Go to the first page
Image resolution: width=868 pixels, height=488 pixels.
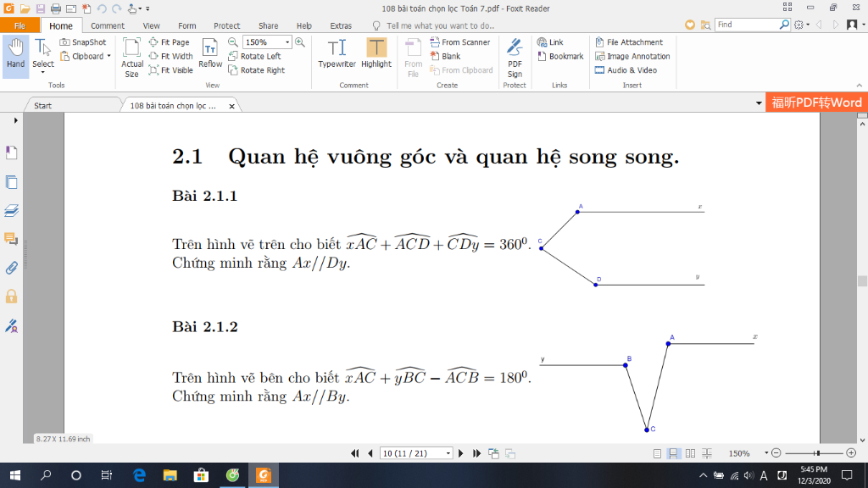pos(355,454)
